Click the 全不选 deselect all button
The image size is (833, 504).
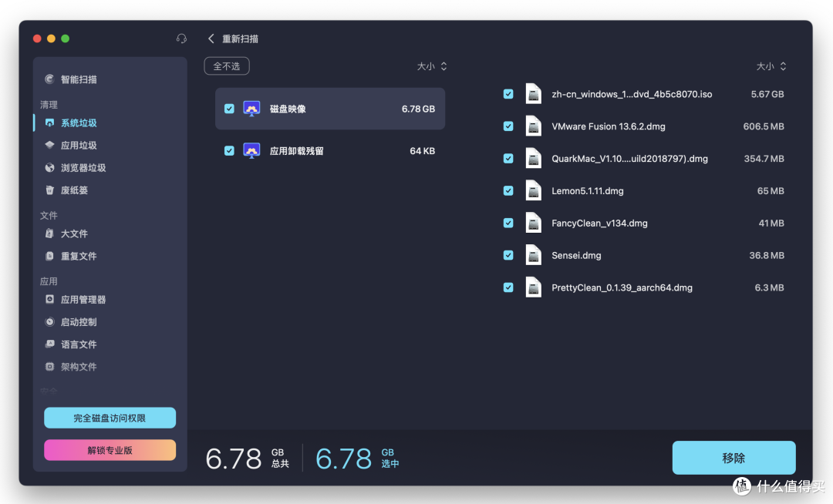227,66
